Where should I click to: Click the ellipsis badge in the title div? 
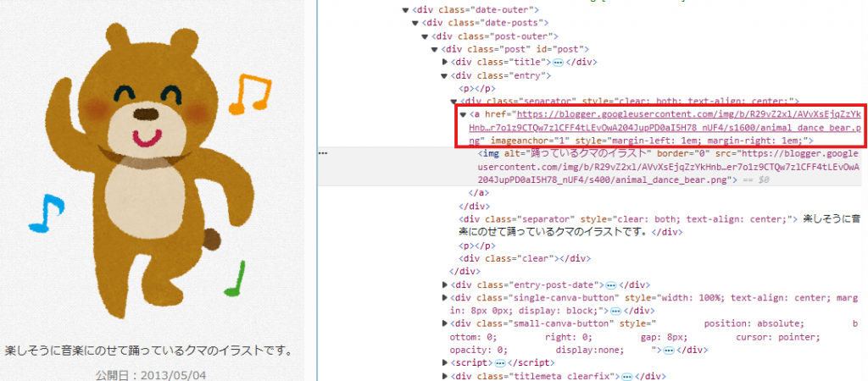[x=558, y=63]
